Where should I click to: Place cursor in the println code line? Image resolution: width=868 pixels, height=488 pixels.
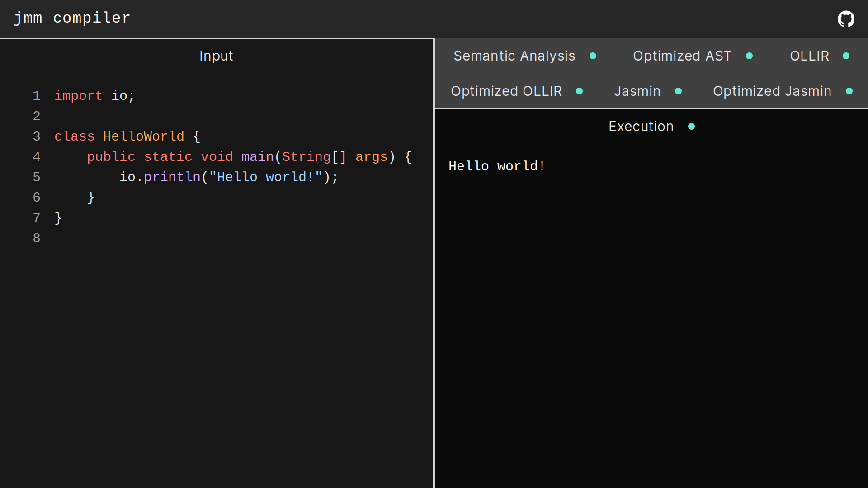click(228, 177)
